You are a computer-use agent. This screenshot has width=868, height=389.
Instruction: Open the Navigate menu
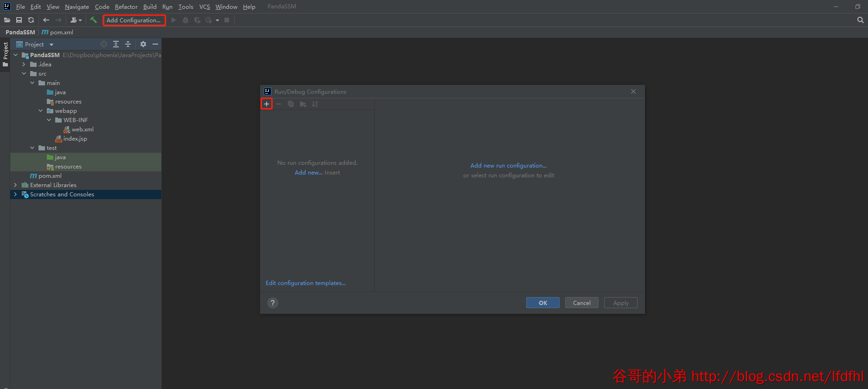tap(77, 6)
